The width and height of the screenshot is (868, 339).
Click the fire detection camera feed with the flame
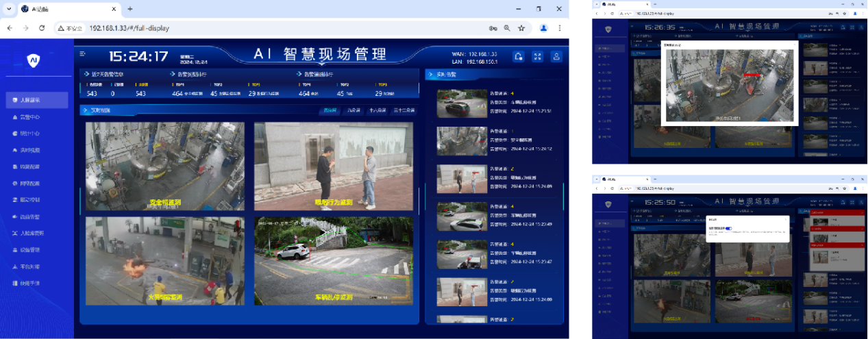point(164,261)
